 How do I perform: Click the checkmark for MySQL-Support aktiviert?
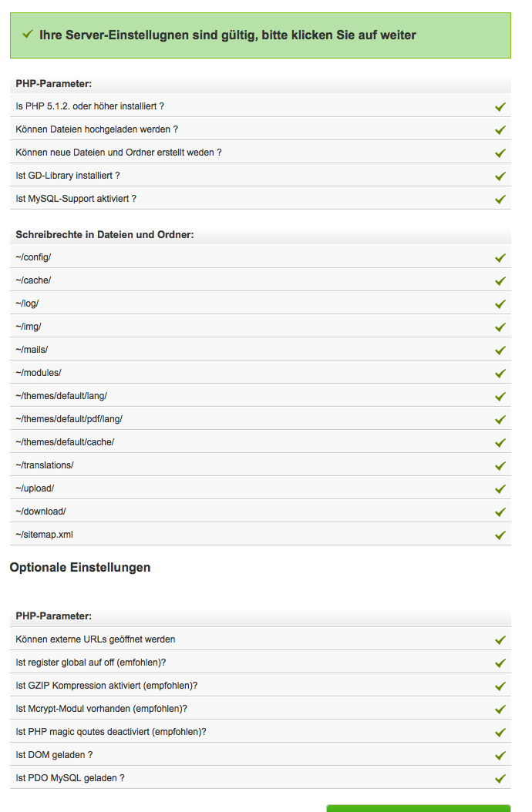coord(500,199)
